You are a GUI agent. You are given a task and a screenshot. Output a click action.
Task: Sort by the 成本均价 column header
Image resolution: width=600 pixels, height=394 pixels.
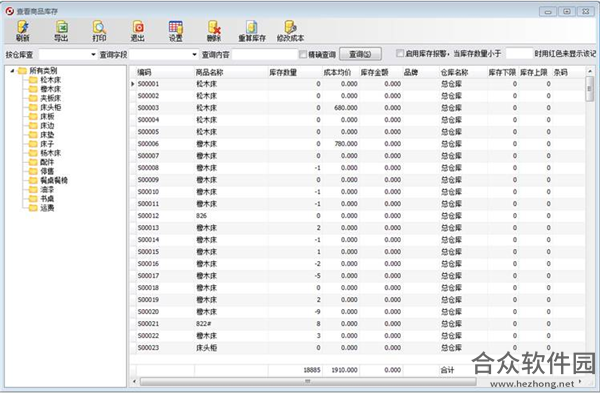pos(341,72)
